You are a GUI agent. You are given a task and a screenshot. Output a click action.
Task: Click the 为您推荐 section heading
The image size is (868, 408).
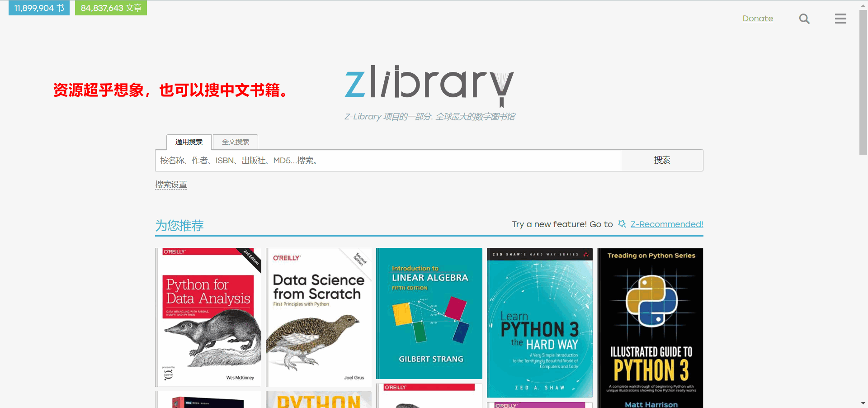pos(179,225)
